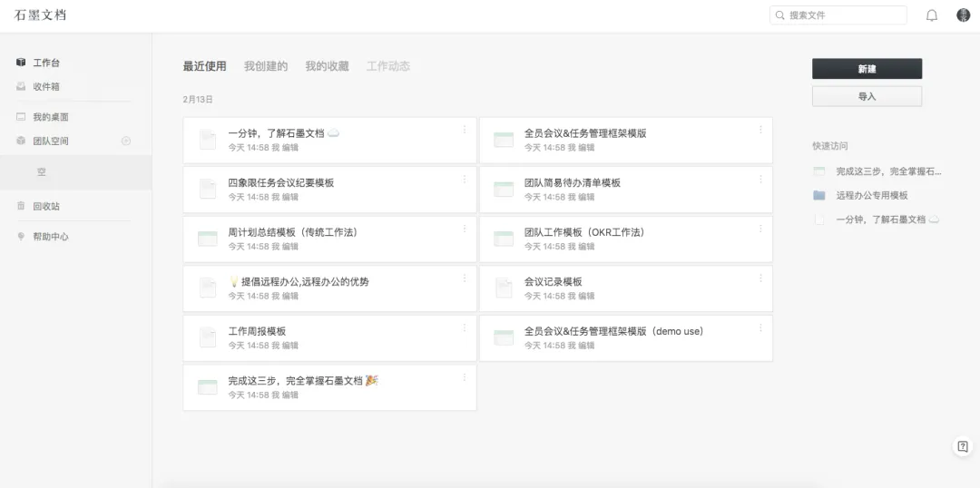This screenshot has height=488, width=980.
Task: Click document icon of 会议记录模板 card
Action: (x=504, y=288)
